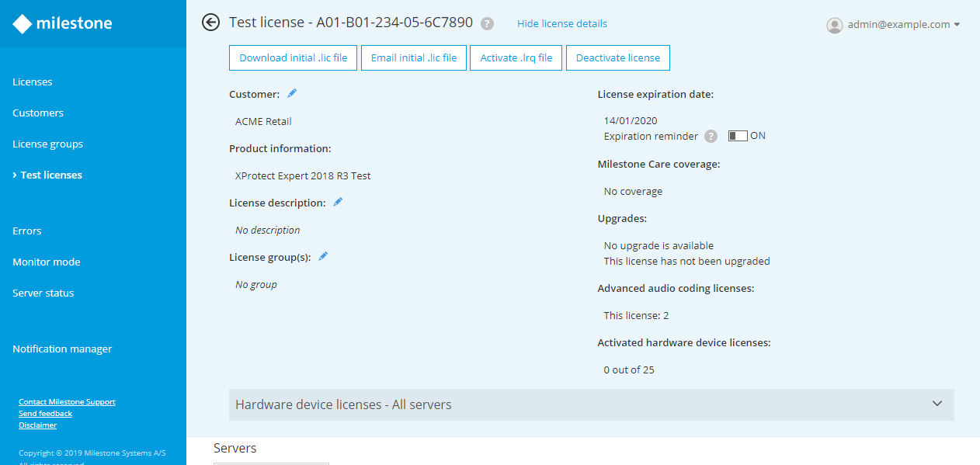Click the back arrow icon

pyautogui.click(x=210, y=23)
